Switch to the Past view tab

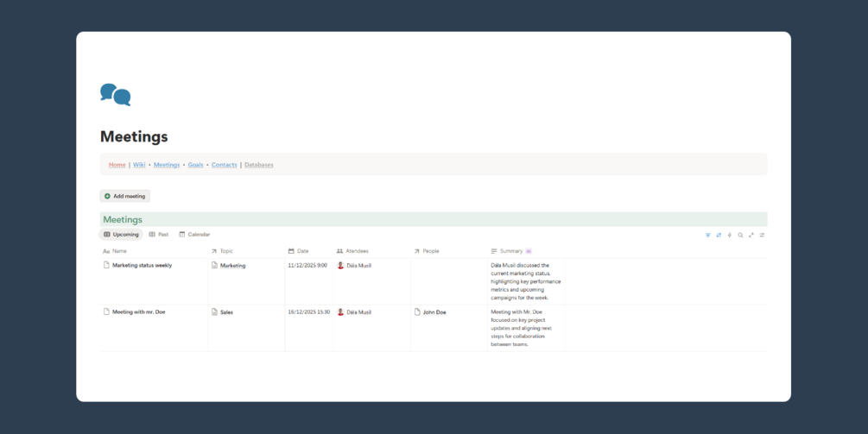pos(159,235)
